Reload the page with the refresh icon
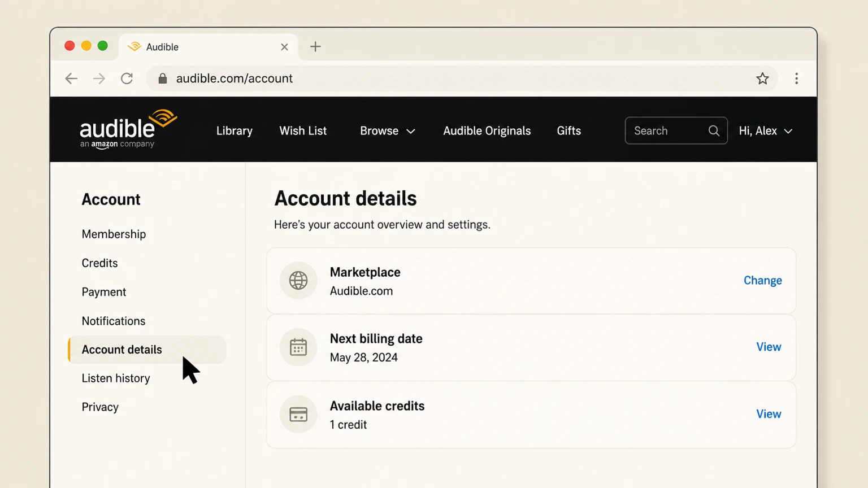Viewport: 868px width, 488px height. pos(127,79)
